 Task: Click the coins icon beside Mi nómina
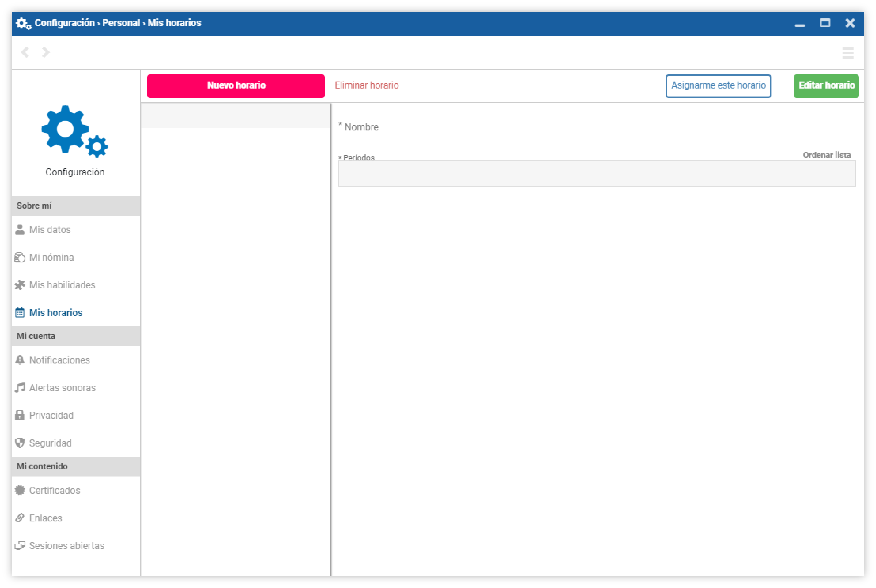tap(20, 257)
